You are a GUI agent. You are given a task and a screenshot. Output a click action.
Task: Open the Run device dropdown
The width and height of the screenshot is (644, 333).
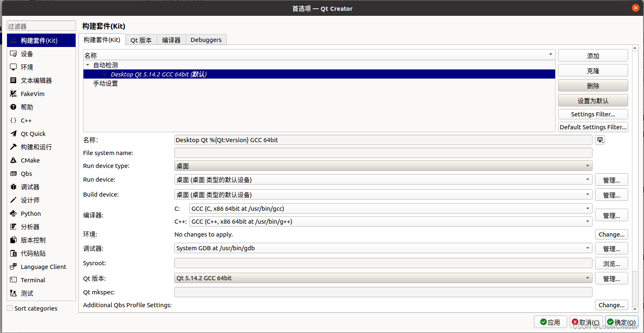383,180
